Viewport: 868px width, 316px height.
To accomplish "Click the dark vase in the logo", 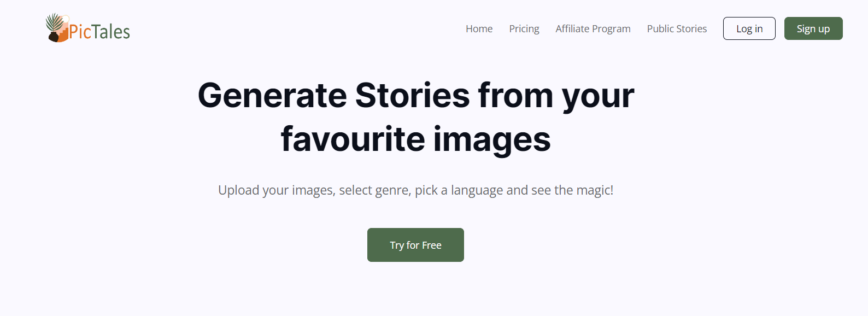I will tap(54, 37).
